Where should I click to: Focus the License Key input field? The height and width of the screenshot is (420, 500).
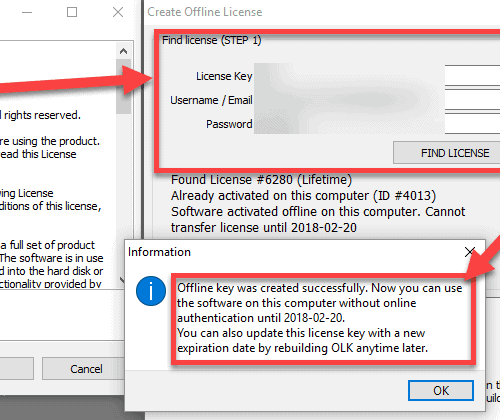click(377, 76)
